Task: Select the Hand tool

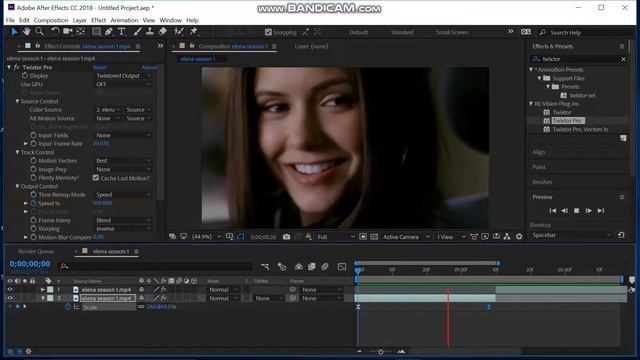Action: tap(27, 31)
